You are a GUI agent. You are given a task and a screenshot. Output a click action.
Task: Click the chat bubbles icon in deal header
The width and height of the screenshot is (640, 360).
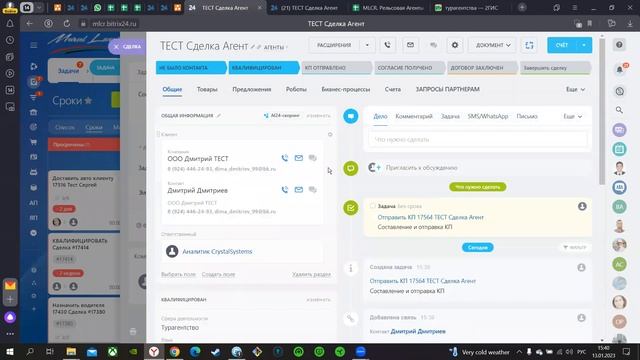pos(433,45)
